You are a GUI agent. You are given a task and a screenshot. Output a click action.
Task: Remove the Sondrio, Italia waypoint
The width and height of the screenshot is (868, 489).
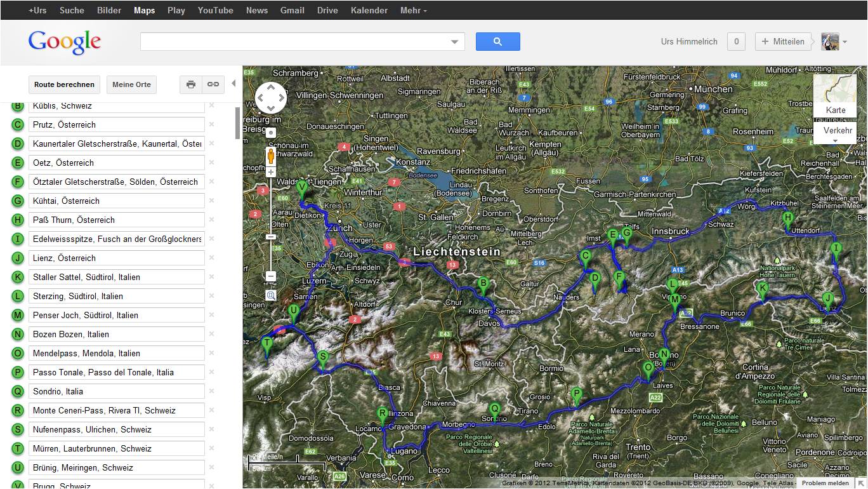pos(212,391)
